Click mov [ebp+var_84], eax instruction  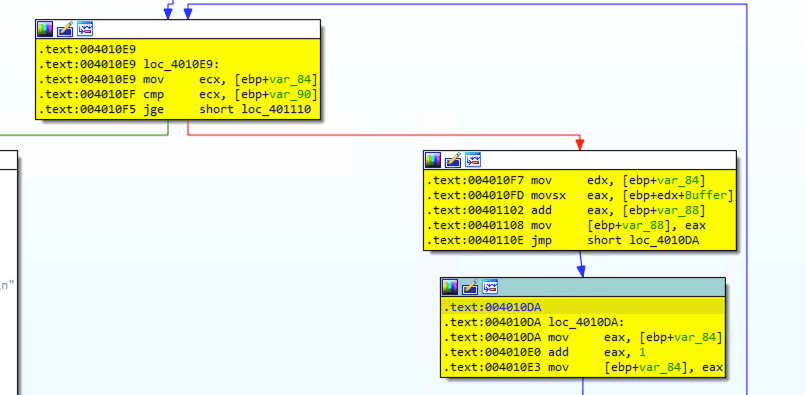coord(583,367)
